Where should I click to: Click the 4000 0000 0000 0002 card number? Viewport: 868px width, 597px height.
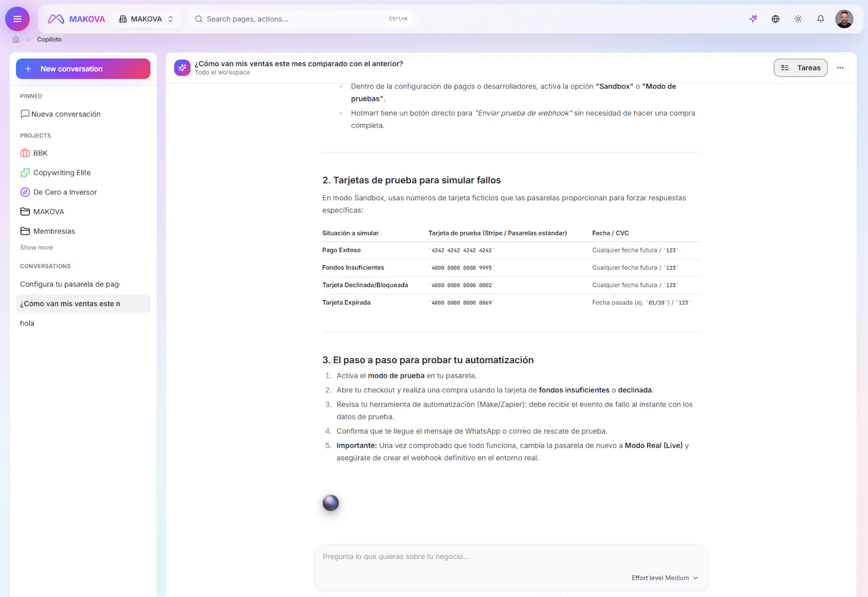(x=462, y=285)
